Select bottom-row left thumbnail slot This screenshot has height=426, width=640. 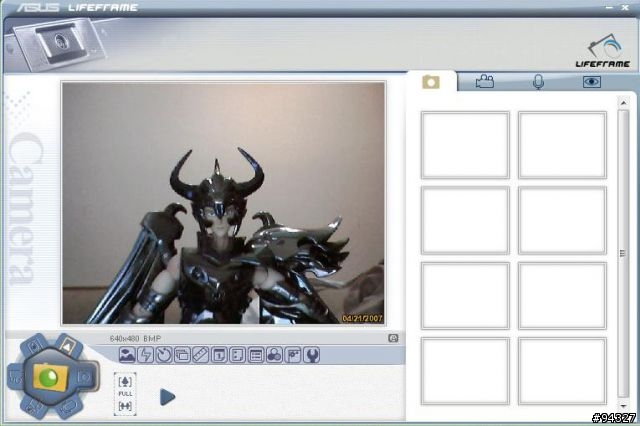click(465, 371)
